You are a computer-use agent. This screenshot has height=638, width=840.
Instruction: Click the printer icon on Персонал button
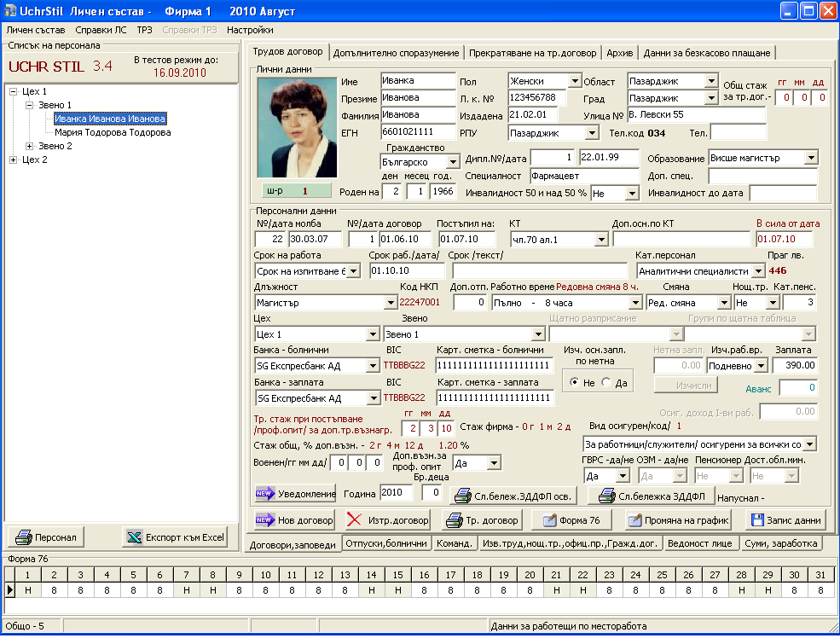[22, 537]
